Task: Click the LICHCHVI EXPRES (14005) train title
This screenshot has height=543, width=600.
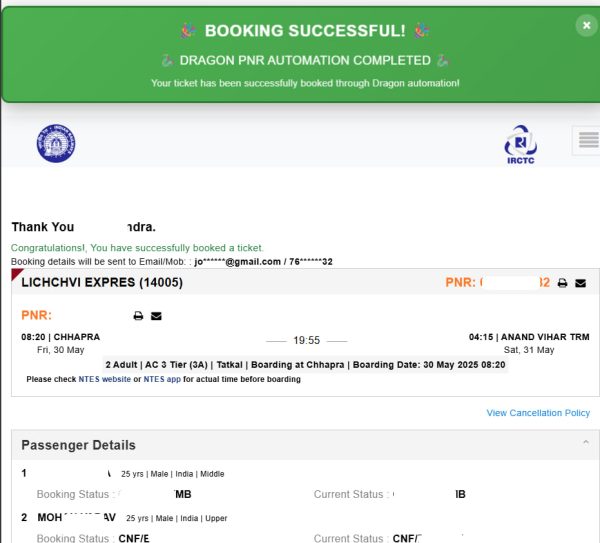Action: pos(102,282)
